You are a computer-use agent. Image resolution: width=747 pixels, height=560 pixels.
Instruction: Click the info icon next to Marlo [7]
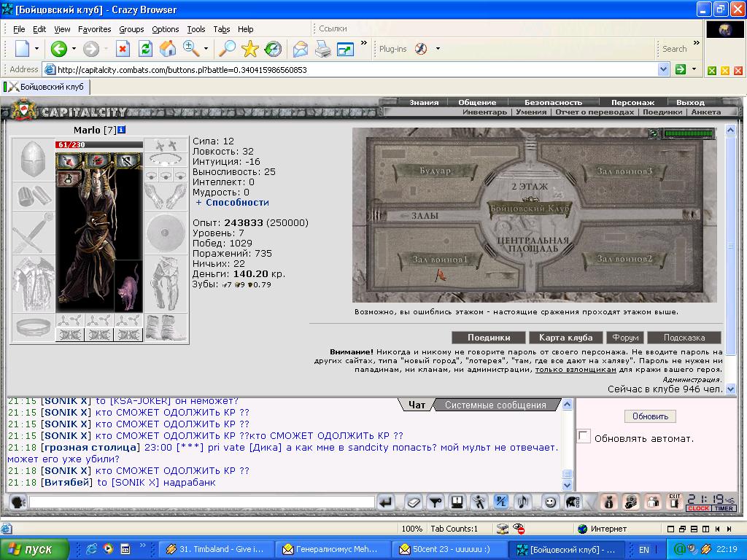122,130
